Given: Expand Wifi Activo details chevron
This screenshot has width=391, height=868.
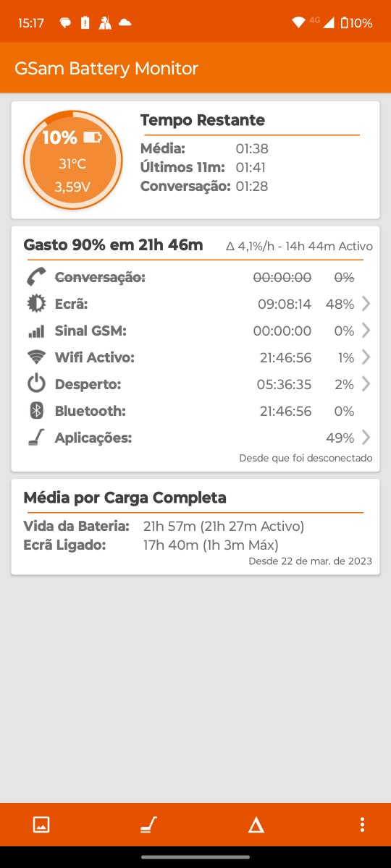Looking at the screenshot, I should [x=366, y=357].
